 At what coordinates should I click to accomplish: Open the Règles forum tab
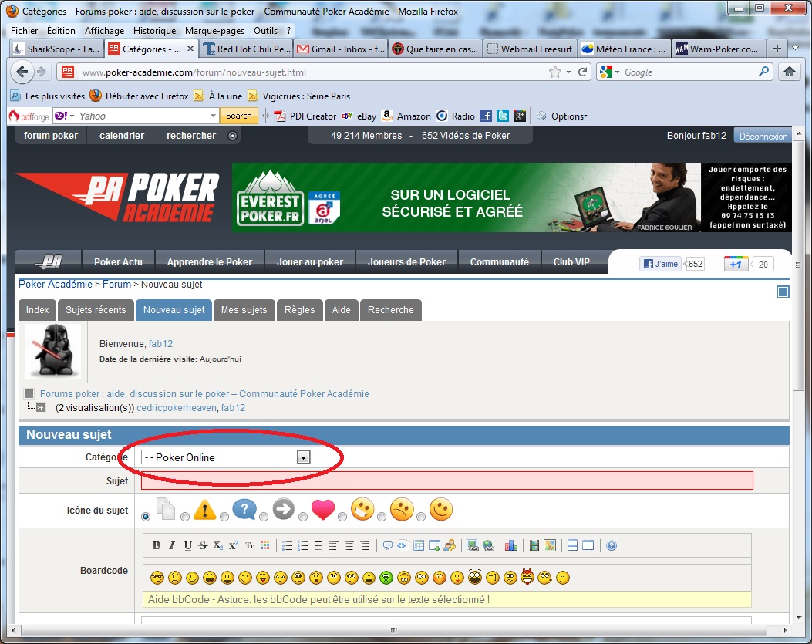coord(299,310)
